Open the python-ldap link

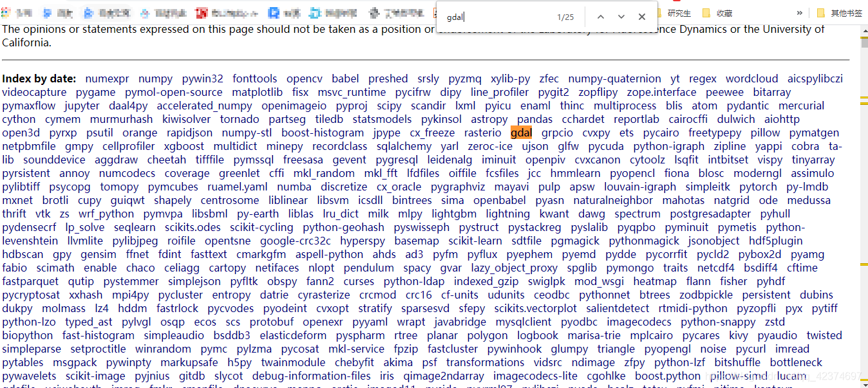(x=414, y=281)
